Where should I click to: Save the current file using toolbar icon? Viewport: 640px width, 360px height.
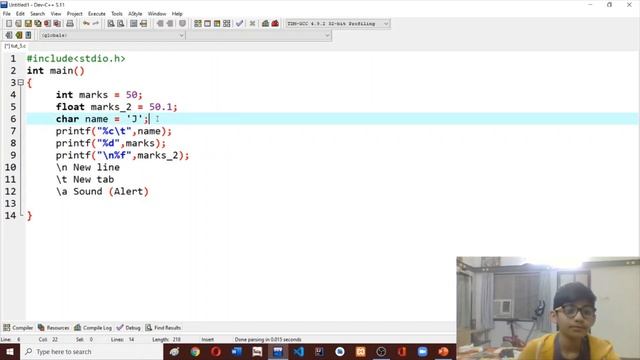(x=28, y=24)
